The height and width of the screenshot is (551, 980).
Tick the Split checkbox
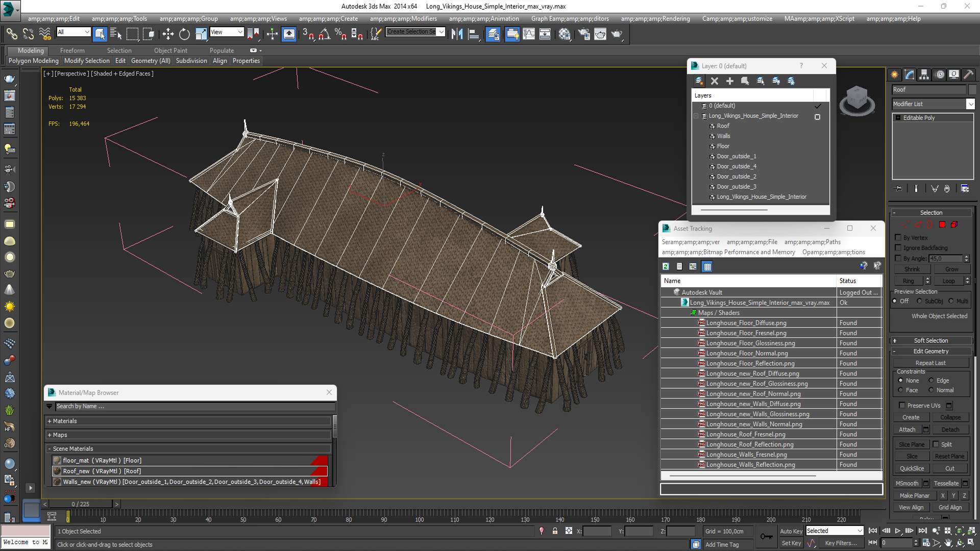click(936, 444)
